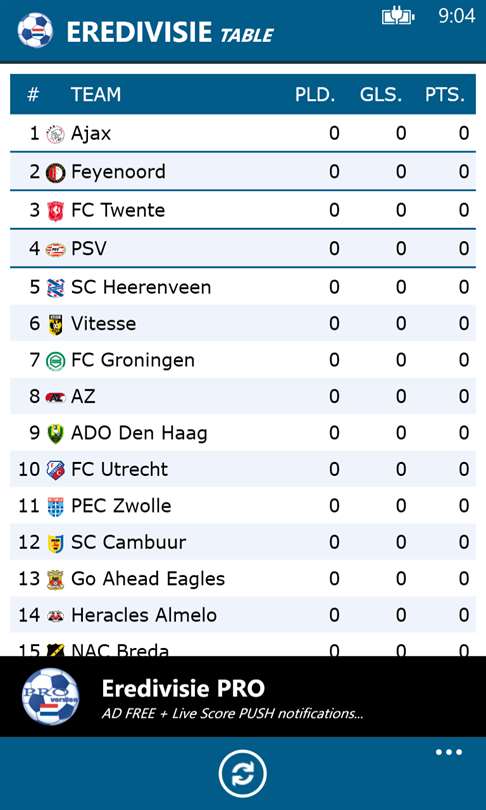Click the Eredivisie football logo in header
Image resolution: width=486 pixels, height=810 pixels.
pos(35,30)
